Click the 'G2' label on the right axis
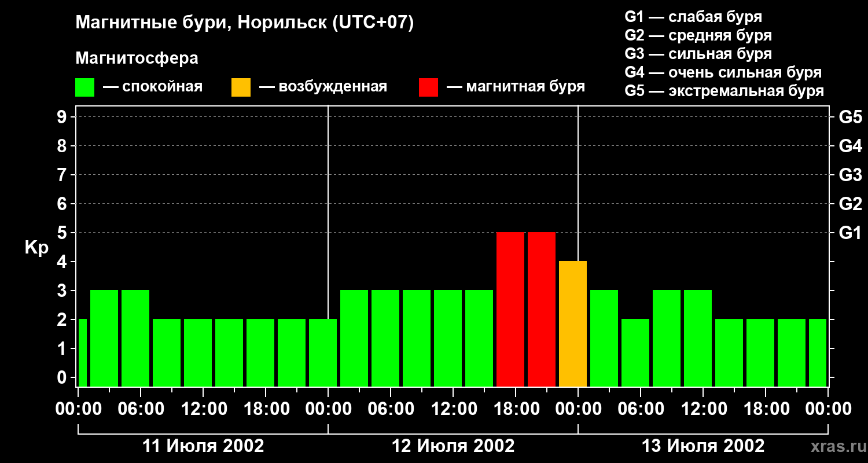 (x=850, y=204)
